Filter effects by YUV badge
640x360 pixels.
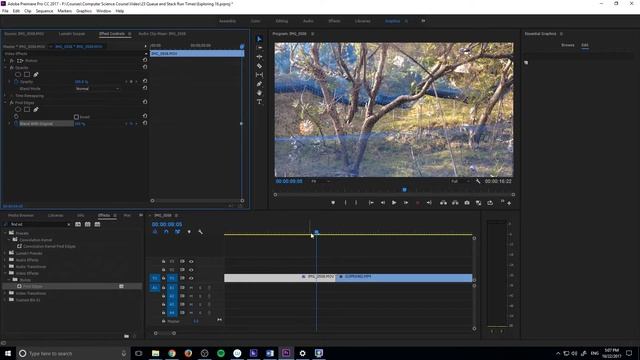97,224
